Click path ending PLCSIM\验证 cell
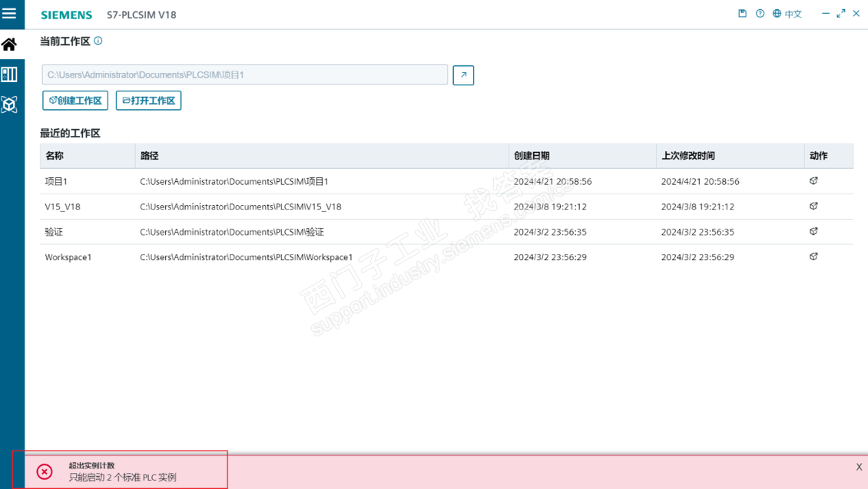 [x=232, y=232]
